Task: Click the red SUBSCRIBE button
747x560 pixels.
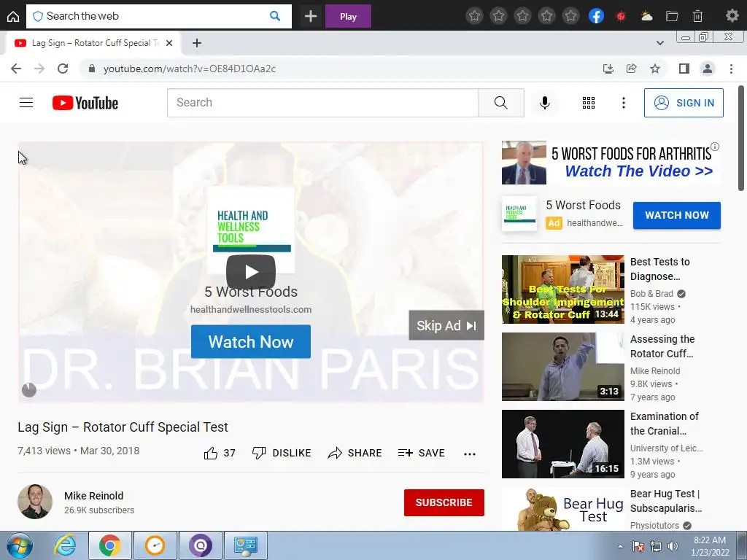Action: (444, 502)
